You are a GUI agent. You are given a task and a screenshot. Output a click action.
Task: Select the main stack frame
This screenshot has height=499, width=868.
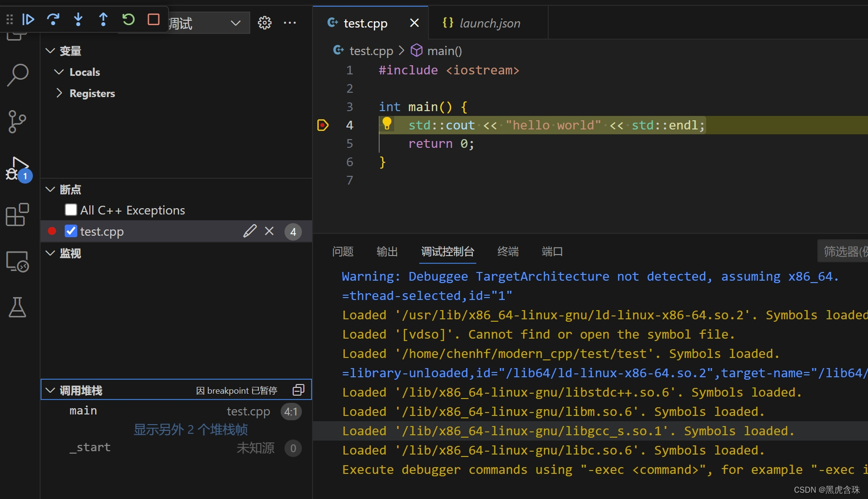click(x=176, y=411)
